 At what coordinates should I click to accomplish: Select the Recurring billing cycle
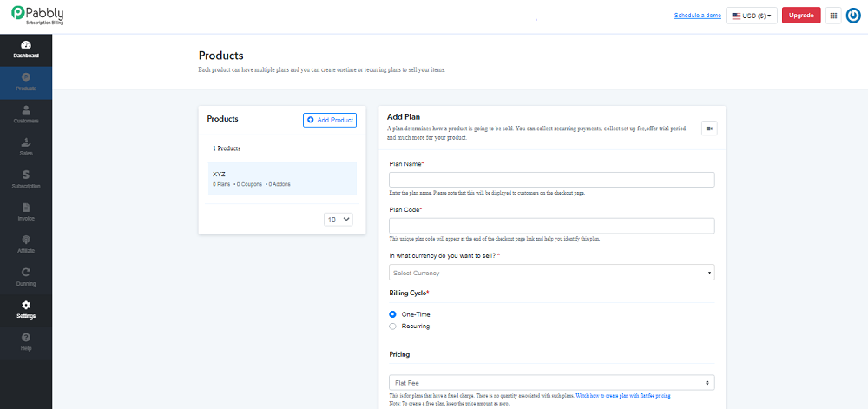[x=392, y=326]
